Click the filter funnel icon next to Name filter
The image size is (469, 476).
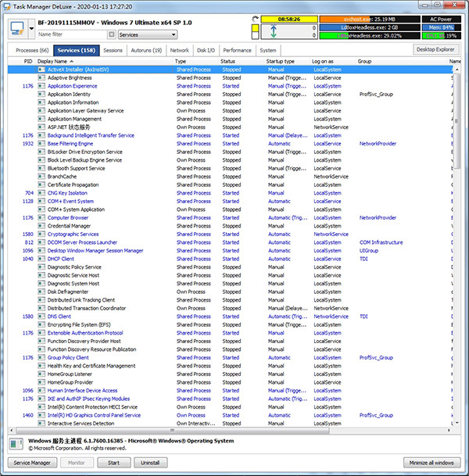(111, 35)
